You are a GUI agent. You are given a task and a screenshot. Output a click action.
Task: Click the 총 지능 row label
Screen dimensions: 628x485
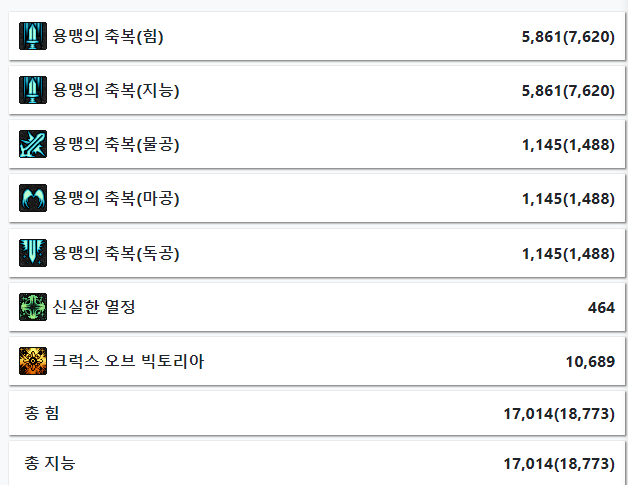coord(50,463)
